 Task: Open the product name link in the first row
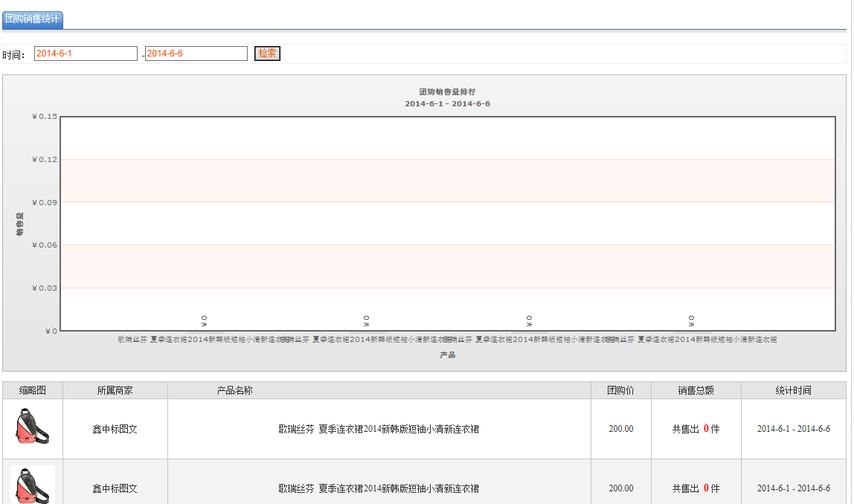click(x=379, y=429)
